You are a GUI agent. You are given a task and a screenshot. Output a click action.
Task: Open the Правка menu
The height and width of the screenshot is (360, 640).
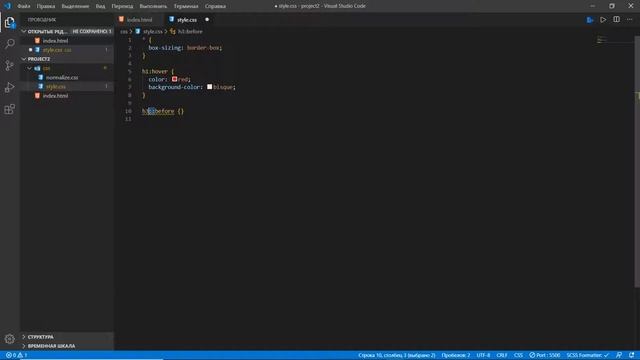coord(46,6)
